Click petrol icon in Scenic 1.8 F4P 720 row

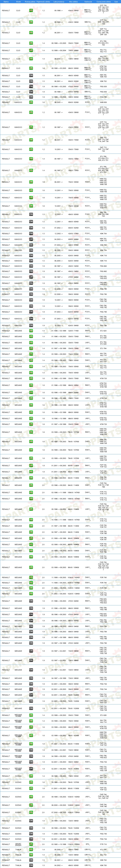[31, 788]
